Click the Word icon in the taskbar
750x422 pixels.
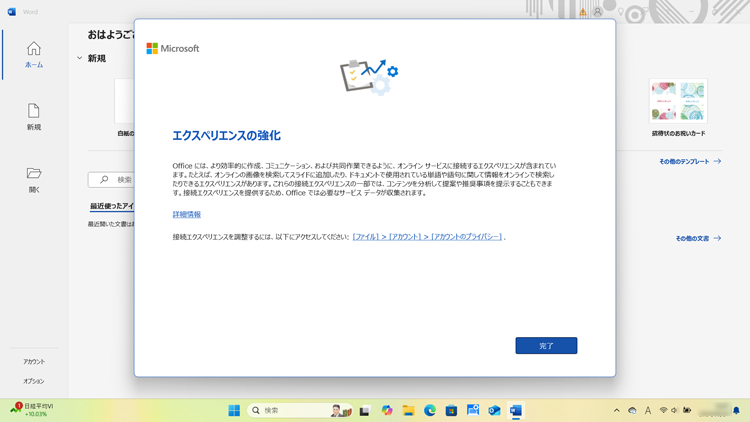(516, 410)
